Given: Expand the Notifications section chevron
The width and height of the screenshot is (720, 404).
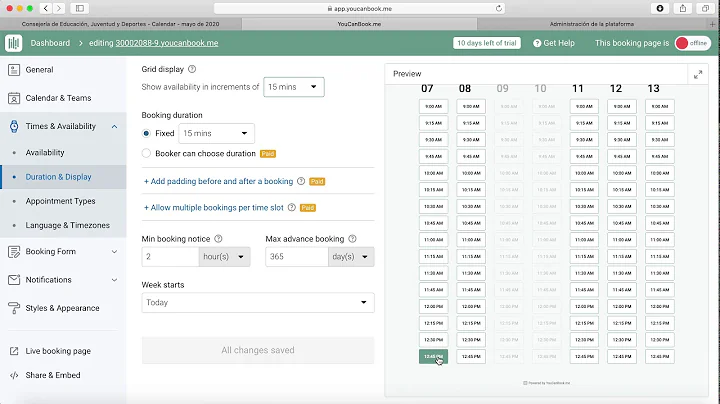Looking at the screenshot, I should (x=114, y=280).
